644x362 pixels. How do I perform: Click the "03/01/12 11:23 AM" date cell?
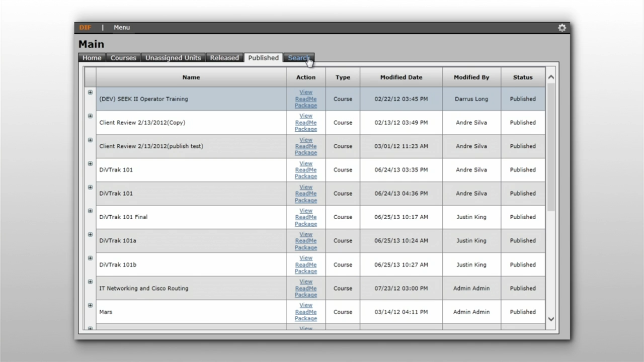[x=401, y=146]
